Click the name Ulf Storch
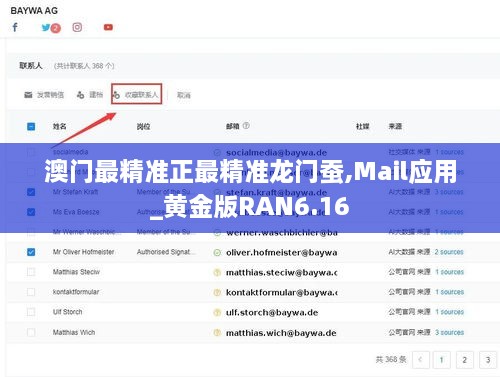The height and width of the screenshot is (377, 500). pyautogui.click(x=67, y=312)
